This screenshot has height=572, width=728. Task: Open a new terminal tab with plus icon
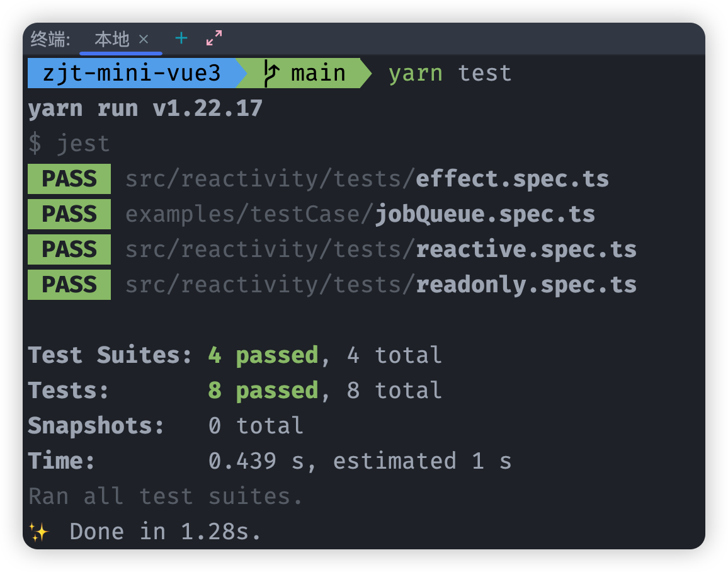click(181, 38)
